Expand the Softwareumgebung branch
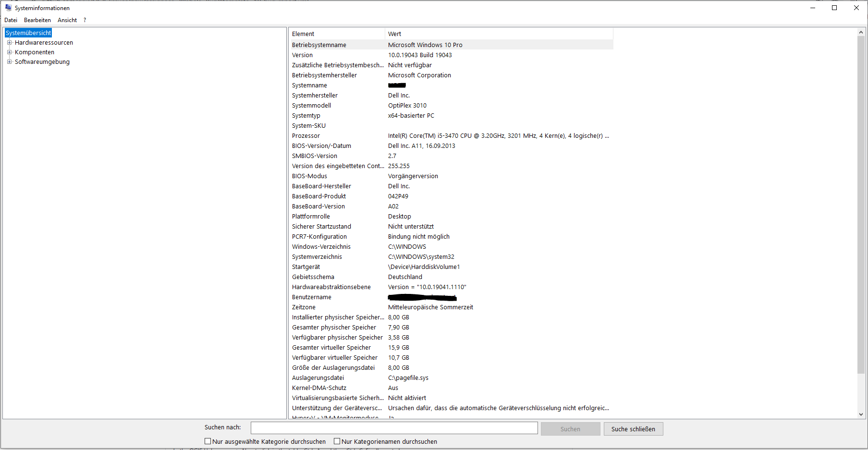This screenshot has height=450, width=868. click(9, 61)
